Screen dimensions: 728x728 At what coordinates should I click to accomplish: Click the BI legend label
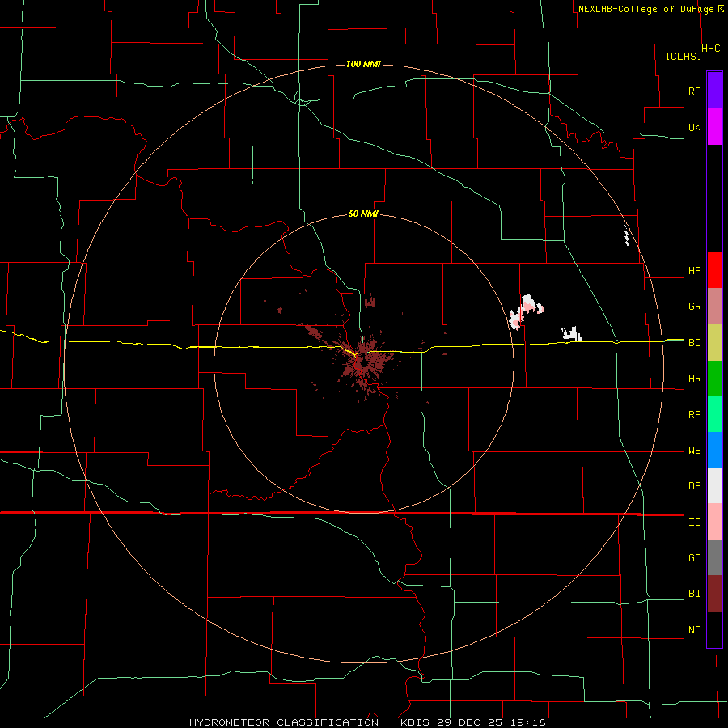click(694, 594)
